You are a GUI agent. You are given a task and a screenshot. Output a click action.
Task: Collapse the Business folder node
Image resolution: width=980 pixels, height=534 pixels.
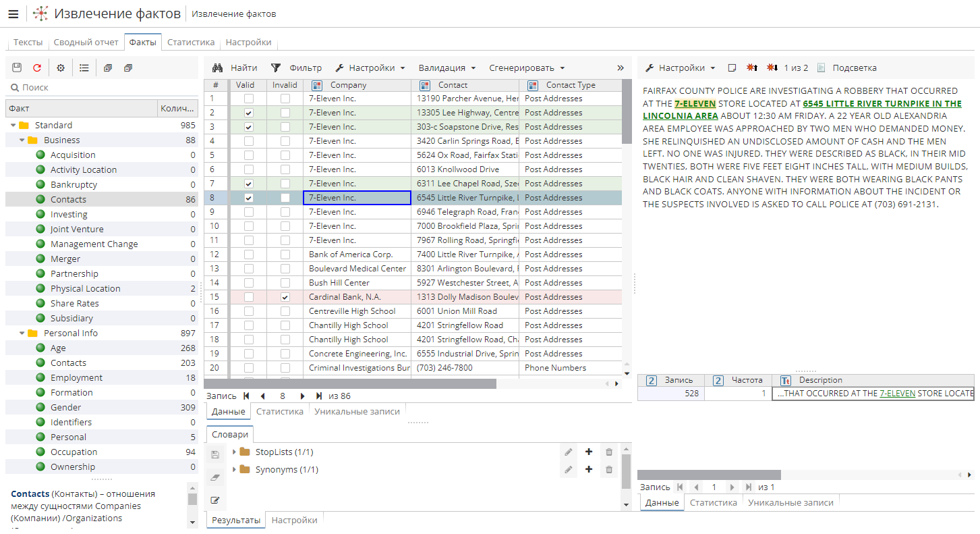(x=22, y=140)
